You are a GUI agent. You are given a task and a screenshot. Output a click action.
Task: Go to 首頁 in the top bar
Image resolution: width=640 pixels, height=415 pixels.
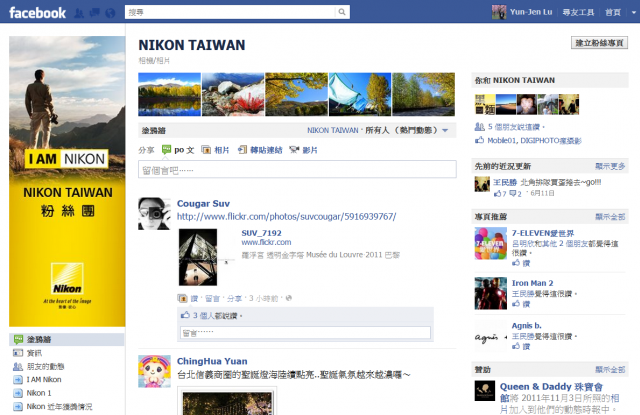tap(613, 13)
